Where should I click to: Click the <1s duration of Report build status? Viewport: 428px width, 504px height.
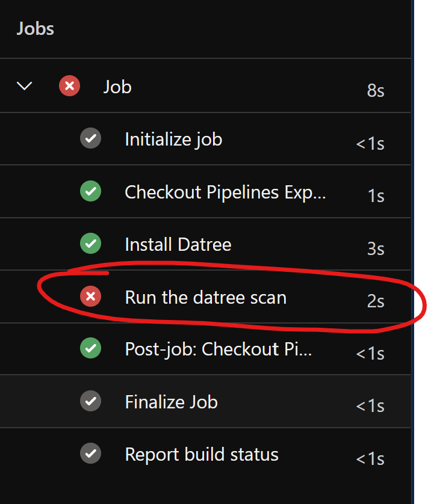click(370, 458)
